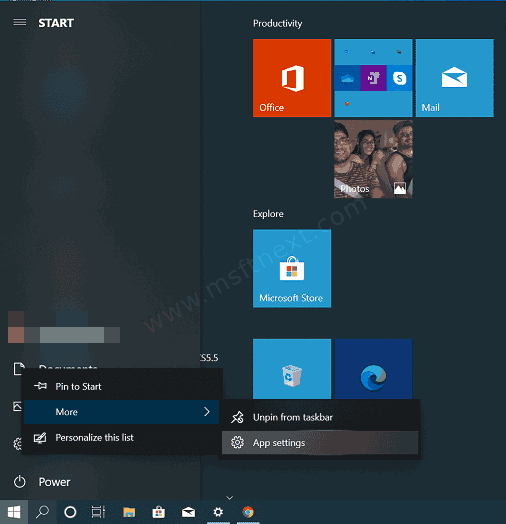
Task: Click the Settings gear in left rail
Action: coord(17,444)
